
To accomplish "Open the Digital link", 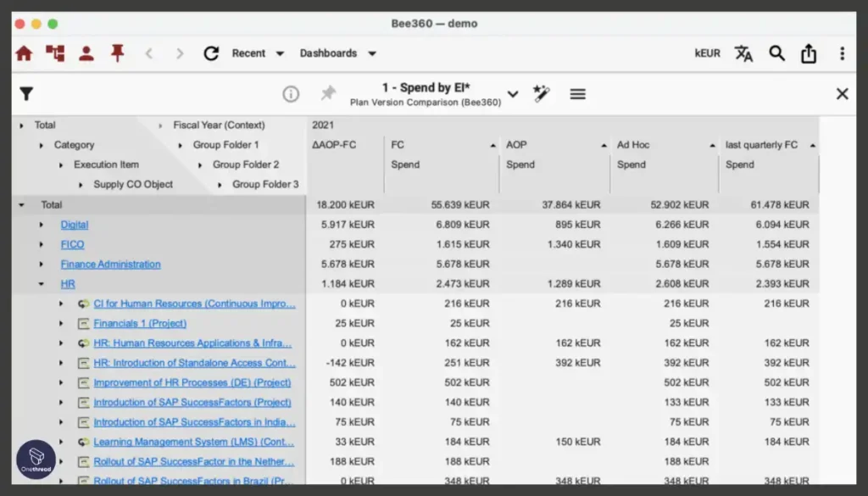I will [75, 224].
